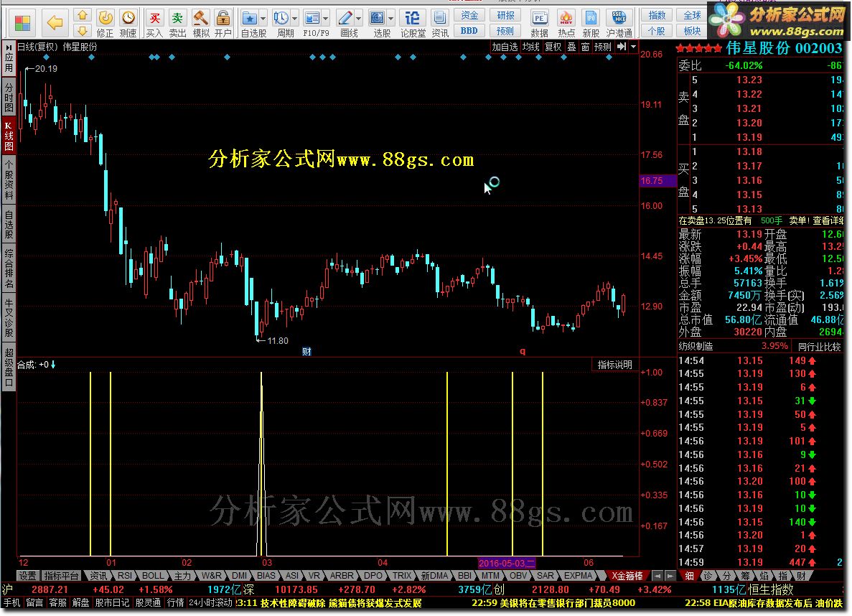Select the 财 finance tab in right panel
The image size is (852, 616).
tap(802, 576)
